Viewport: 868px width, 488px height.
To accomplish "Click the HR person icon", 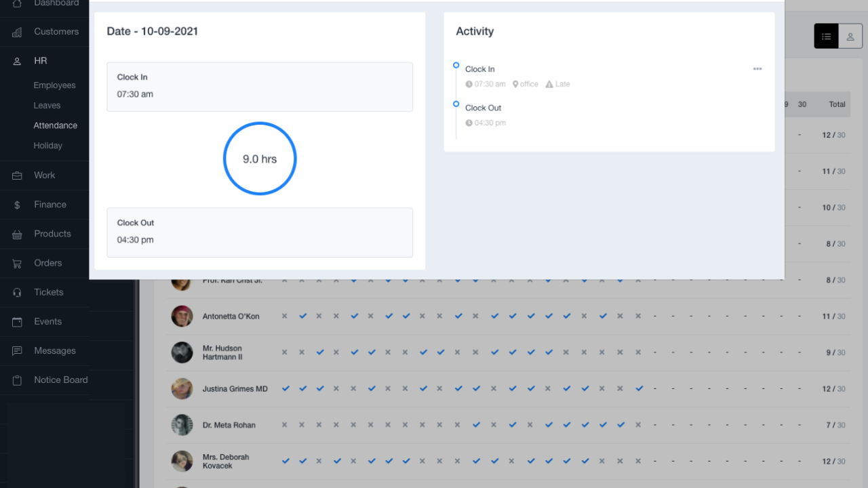I will point(18,61).
